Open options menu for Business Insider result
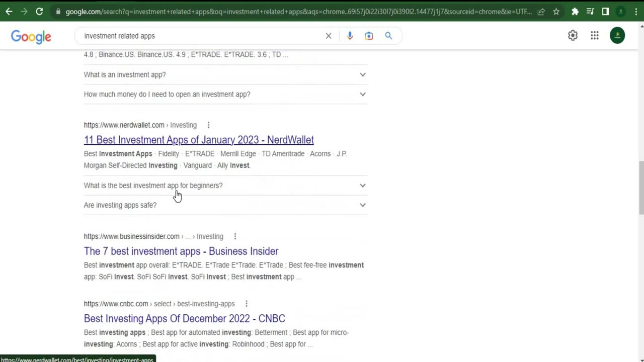Viewport: 644px width, 362px height. 235,236
